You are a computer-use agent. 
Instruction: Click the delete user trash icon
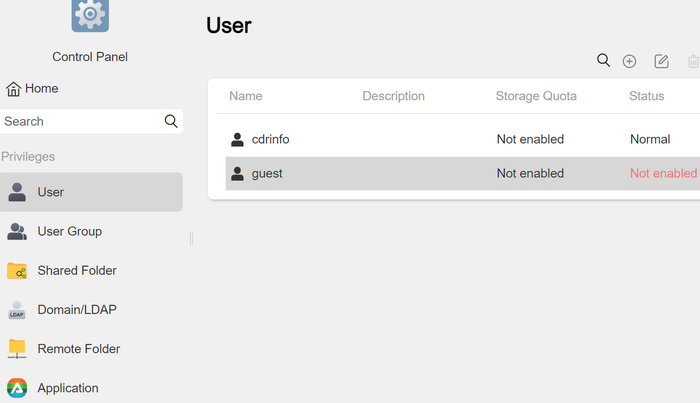point(693,61)
